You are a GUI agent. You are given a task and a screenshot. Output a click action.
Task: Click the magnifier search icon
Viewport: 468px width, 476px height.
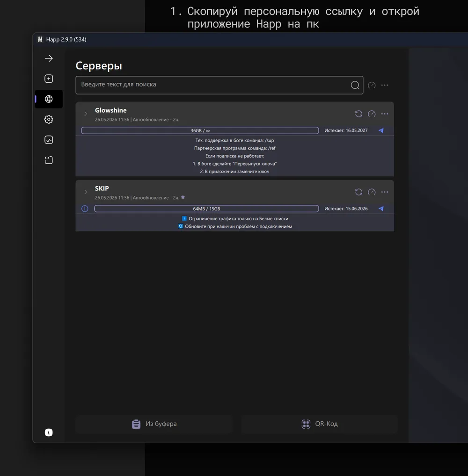(x=355, y=85)
